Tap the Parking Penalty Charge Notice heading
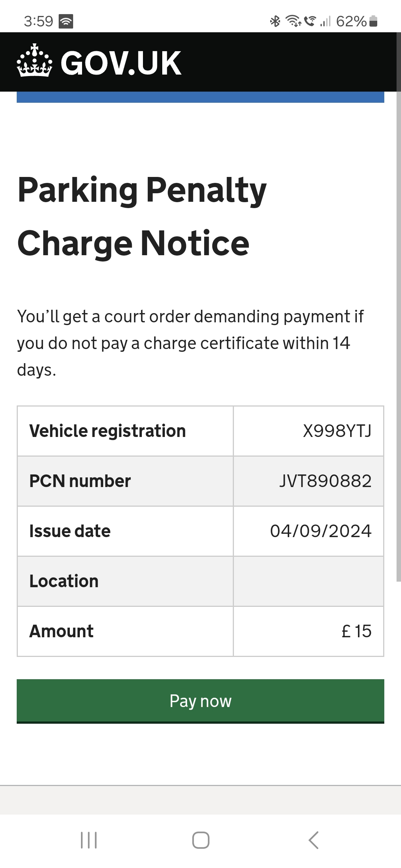 point(142,216)
